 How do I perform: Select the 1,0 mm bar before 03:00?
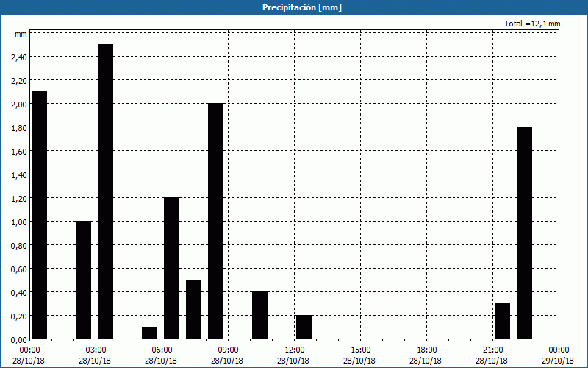tap(83, 280)
